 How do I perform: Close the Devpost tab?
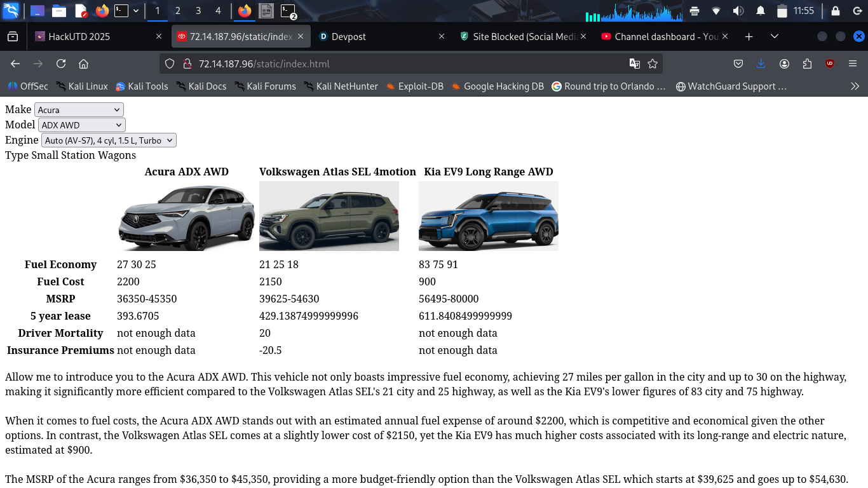click(x=442, y=37)
